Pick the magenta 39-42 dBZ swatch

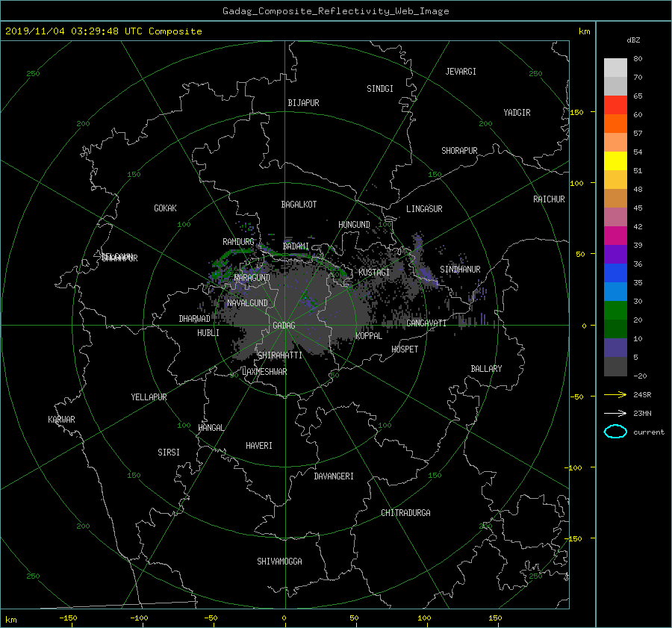click(615, 236)
